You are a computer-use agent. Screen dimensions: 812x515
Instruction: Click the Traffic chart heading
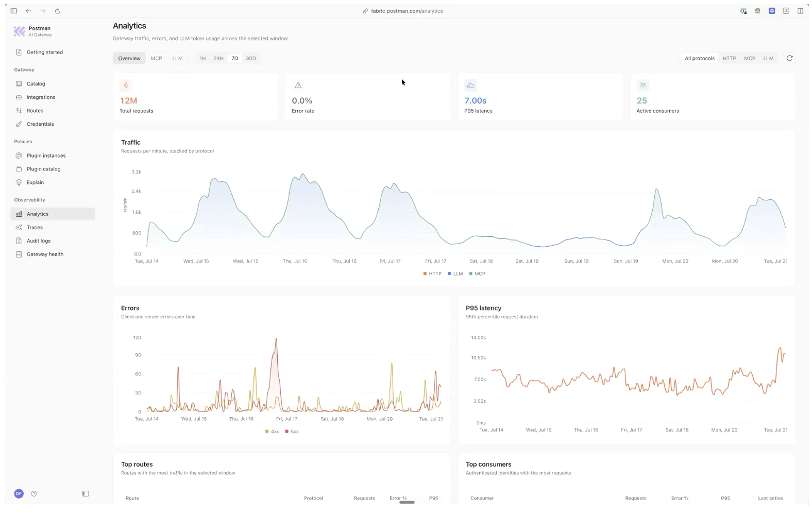[x=131, y=142]
